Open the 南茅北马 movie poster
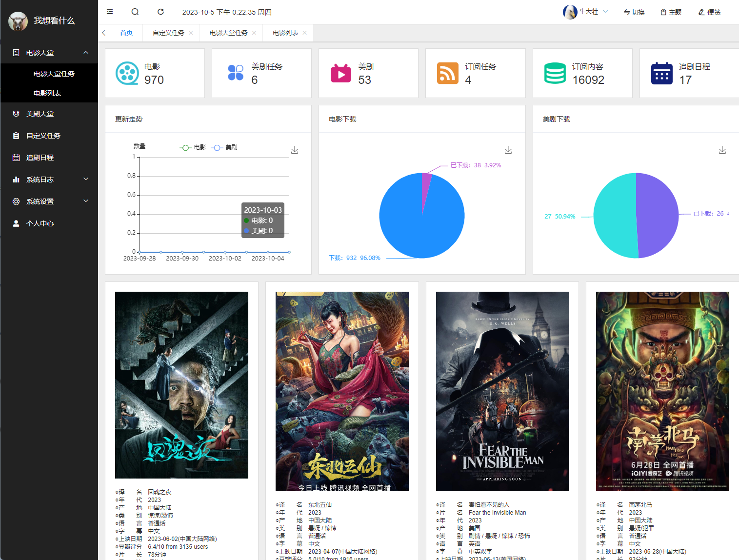 pyautogui.click(x=662, y=391)
